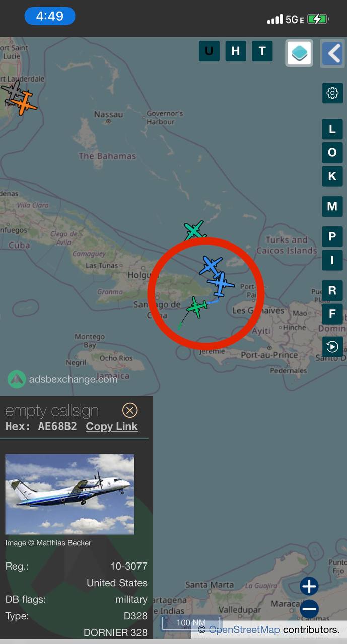Image resolution: width=347 pixels, height=644 pixels.
Task: Open the map settings gear
Action: [x=332, y=93]
